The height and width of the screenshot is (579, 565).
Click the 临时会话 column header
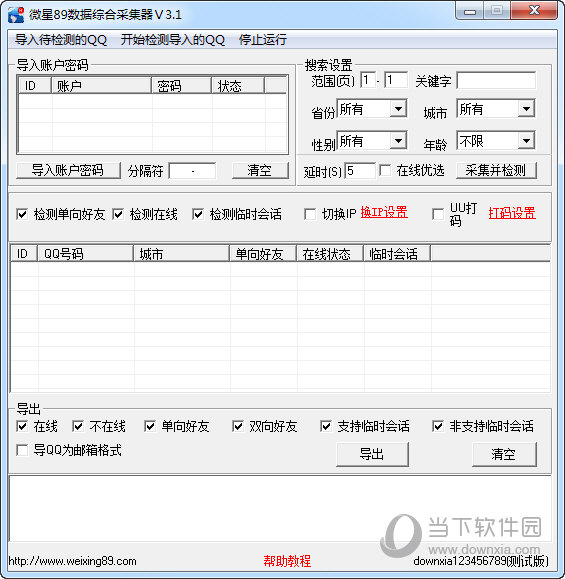(x=397, y=254)
